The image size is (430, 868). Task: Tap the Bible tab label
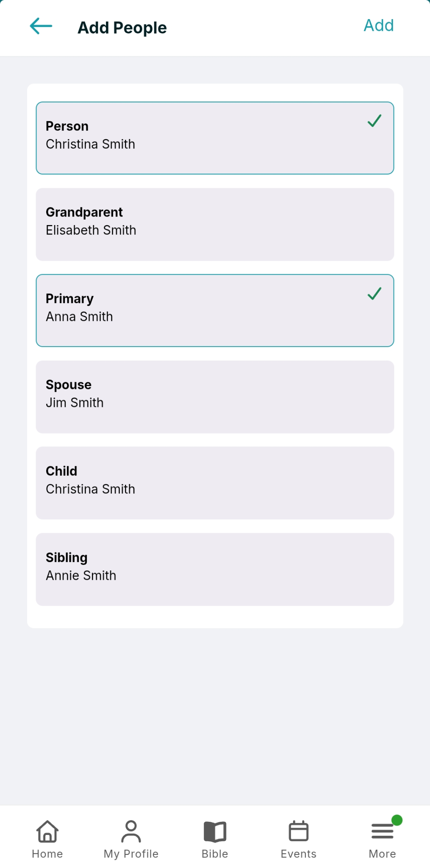pyautogui.click(x=215, y=854)
